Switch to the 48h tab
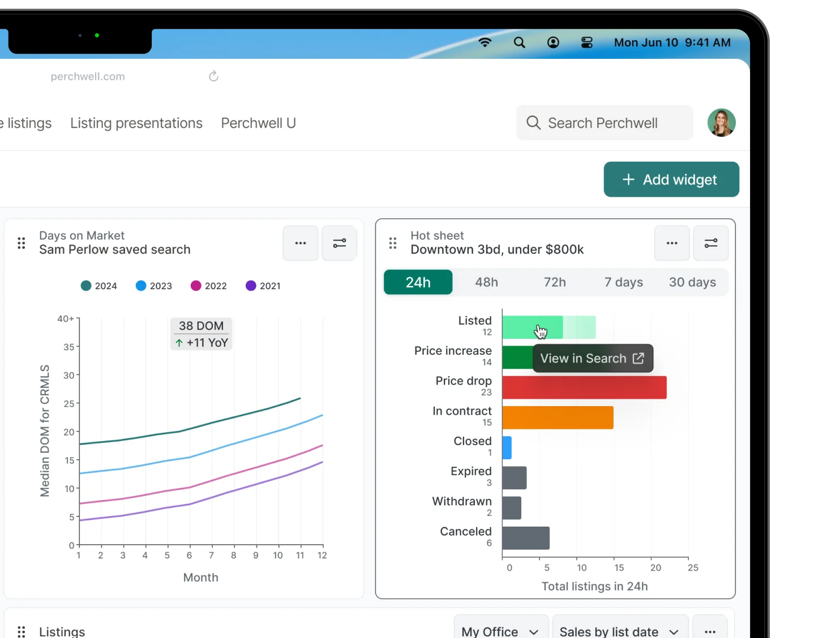This screenshot has width=840, height=638. point(487,282)
